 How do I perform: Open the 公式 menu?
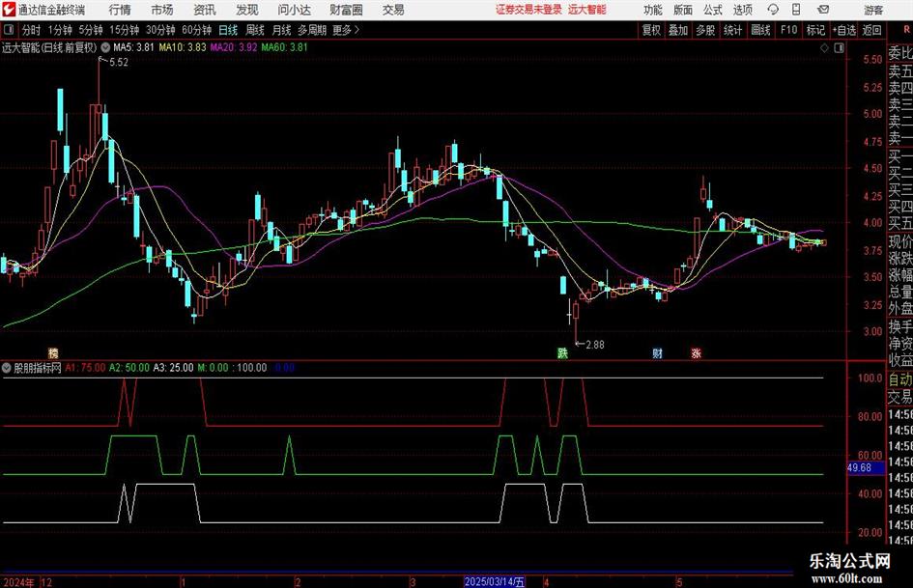[x=713, y=10]
